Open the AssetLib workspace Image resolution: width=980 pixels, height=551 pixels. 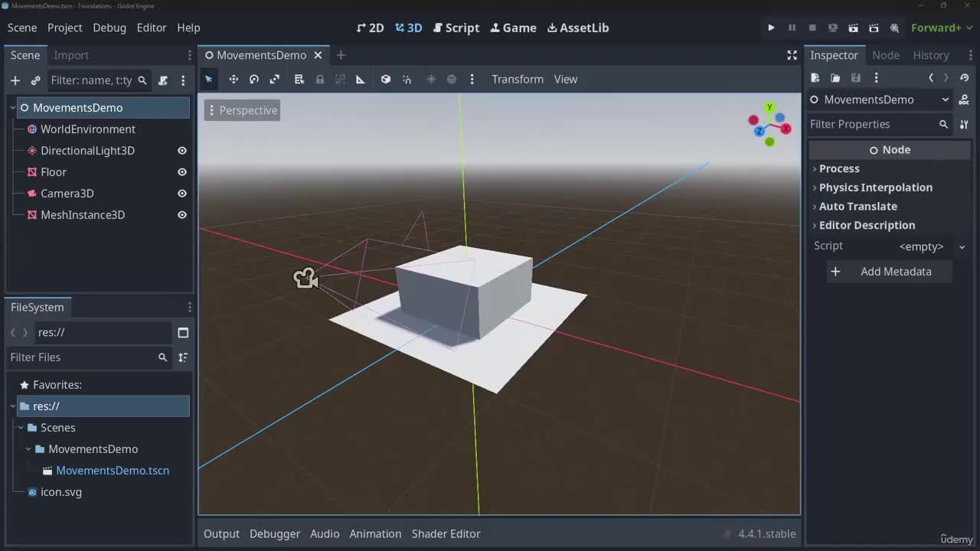point(578,28)
